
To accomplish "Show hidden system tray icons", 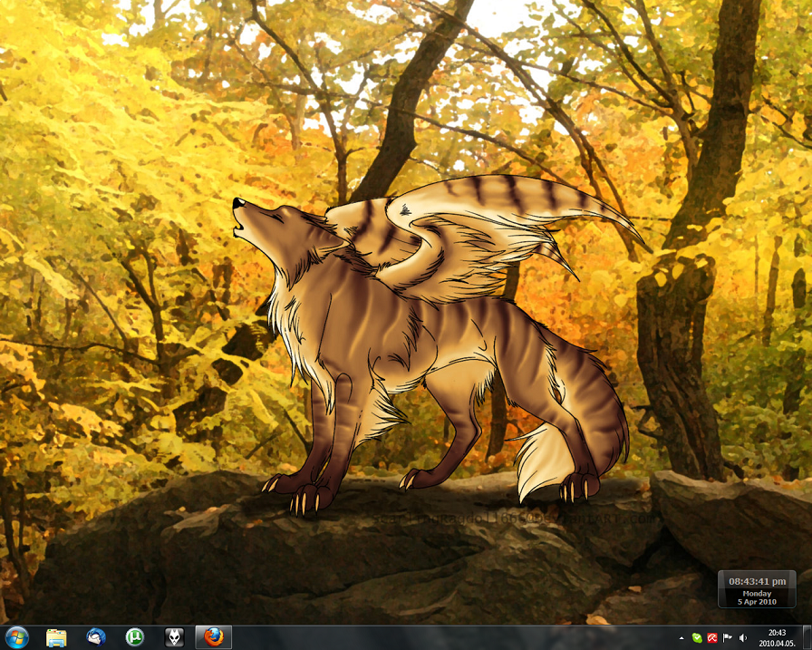I will click(x=681, y=638).
